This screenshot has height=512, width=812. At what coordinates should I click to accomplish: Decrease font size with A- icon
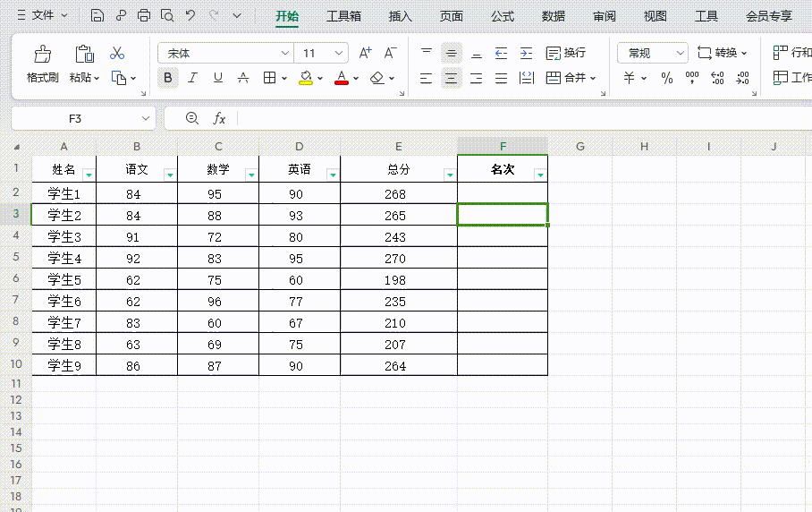click(x=390, y=53)
